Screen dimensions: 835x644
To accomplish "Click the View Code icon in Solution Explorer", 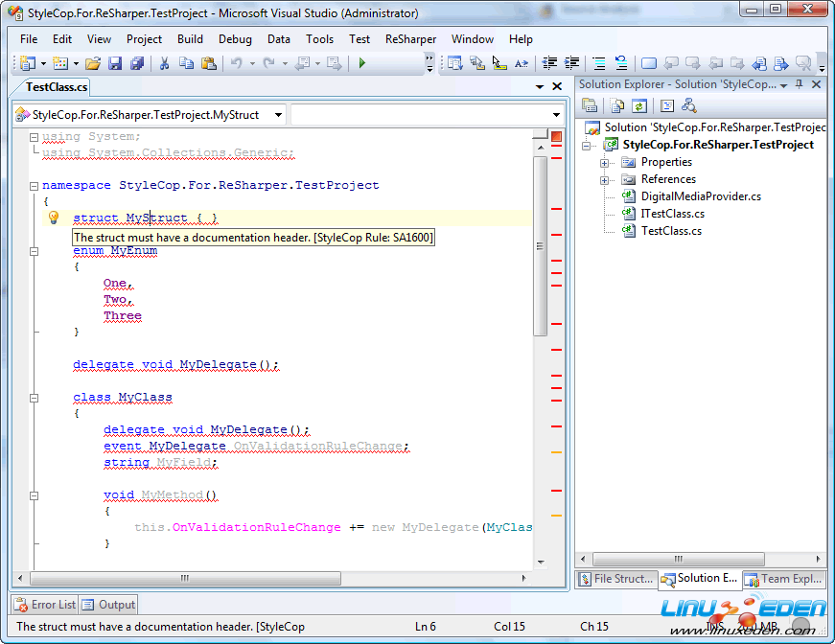I will 666,106.
